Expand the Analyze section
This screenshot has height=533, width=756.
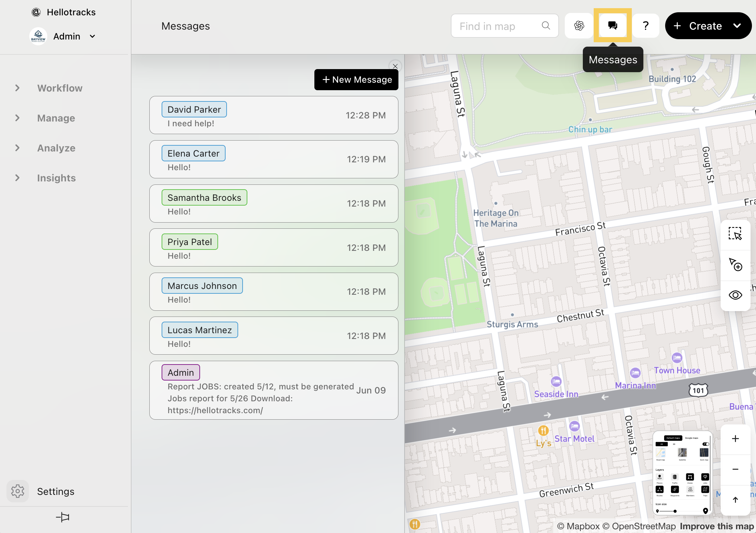point(18,148)
